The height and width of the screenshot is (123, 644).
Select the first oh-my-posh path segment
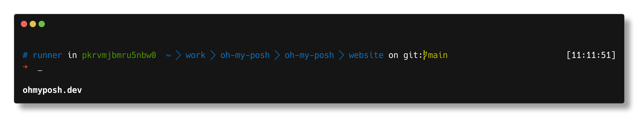click(245, 55)
